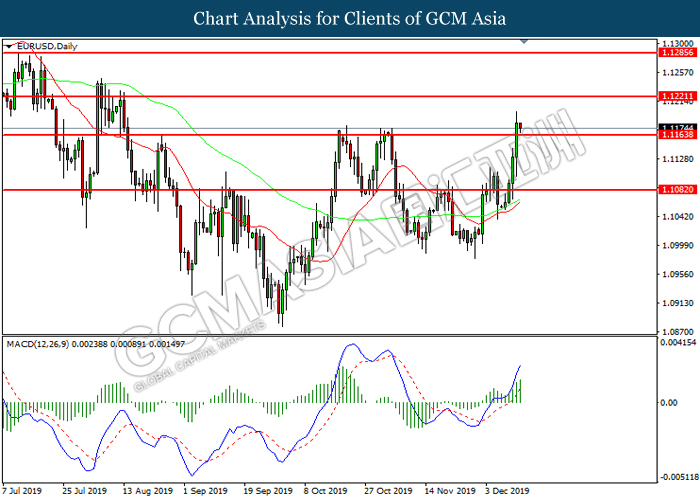
Task: Click the 7 Jul 2019 date label
Action: pos(22,491)
